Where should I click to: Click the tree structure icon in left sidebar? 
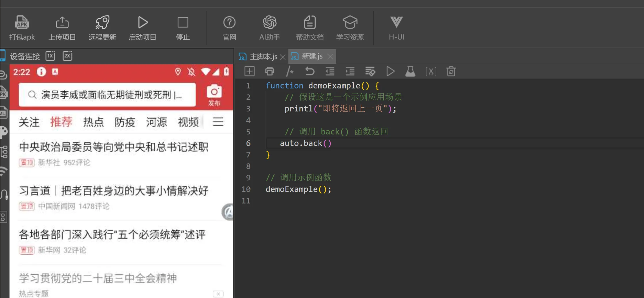[x=4, y=152]
